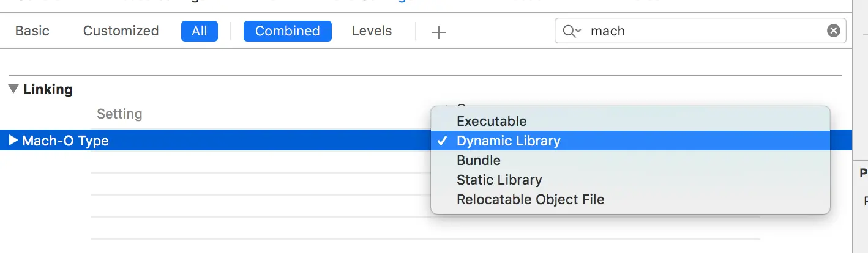
Task: Collapse the Linking section triangle
Action: click(x=13, y=89)
